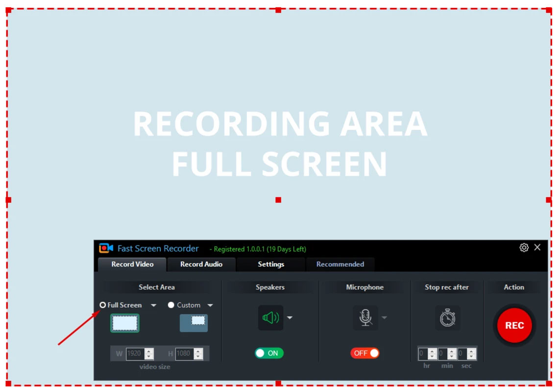Click the center handle of recording area
560x392 pixels.
click(x=278, y=200)
